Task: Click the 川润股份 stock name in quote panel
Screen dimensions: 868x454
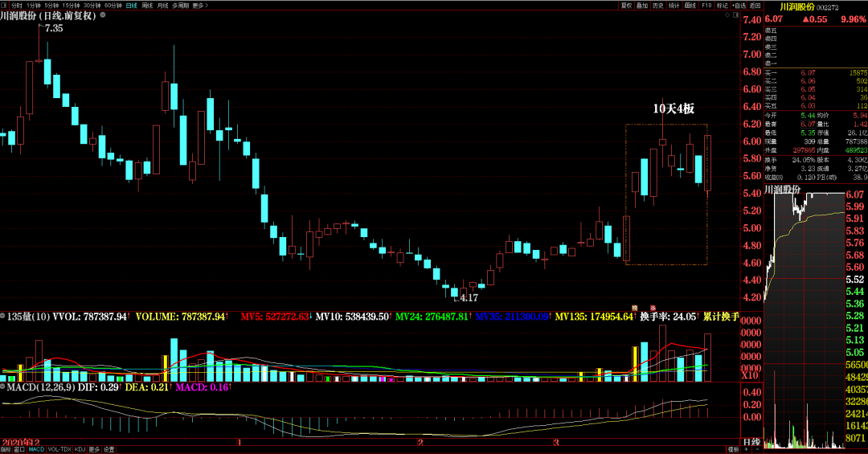Action: tap(797, 6)
